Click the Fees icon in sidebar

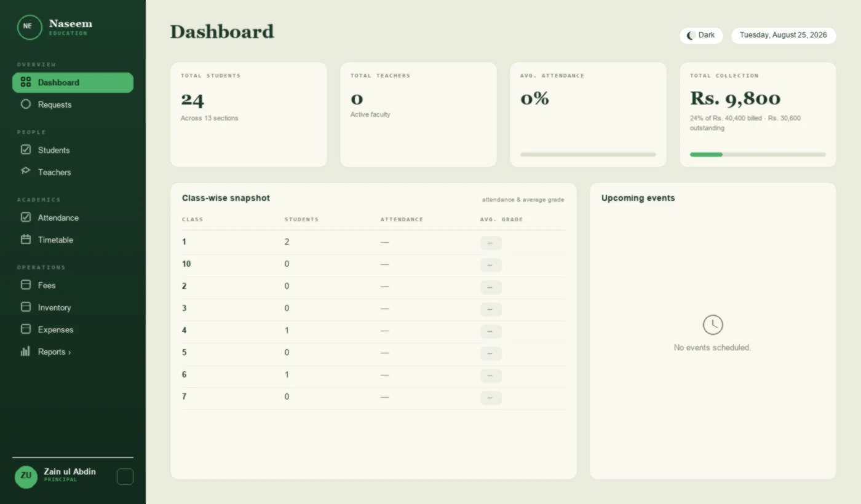26,285
